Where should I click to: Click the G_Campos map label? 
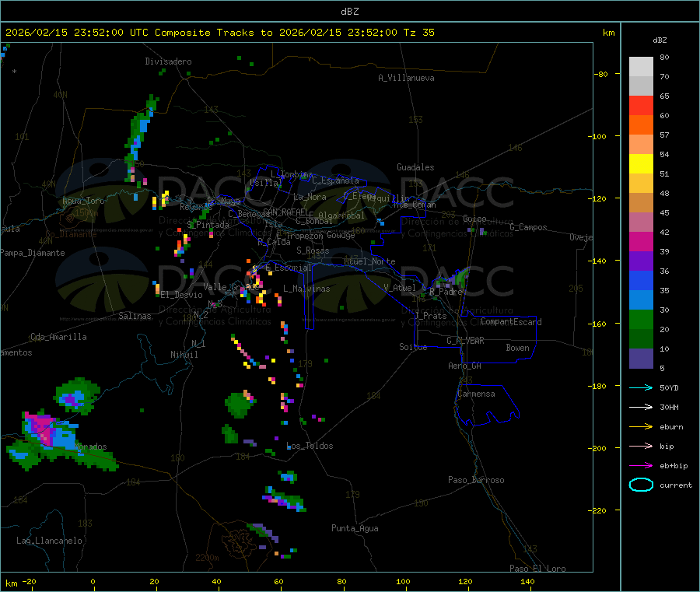[x=528, y=227]
